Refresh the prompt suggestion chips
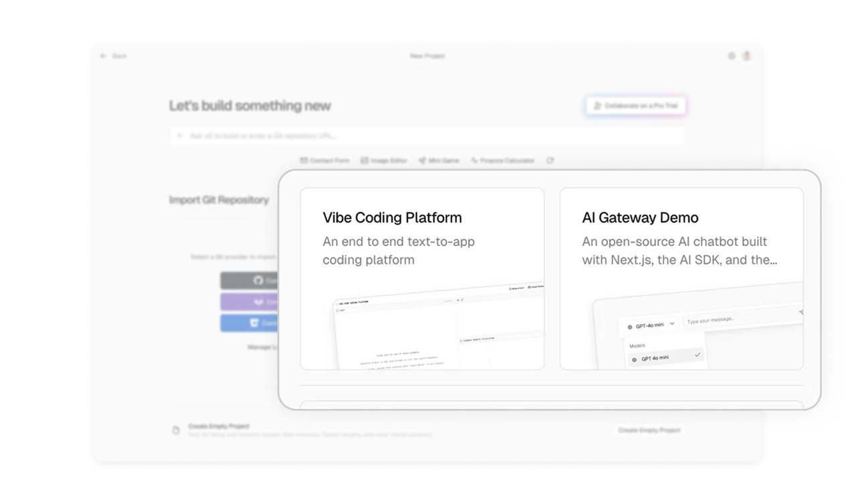The width and height of the screenshot is (856, 504). (x=550, y=160)
